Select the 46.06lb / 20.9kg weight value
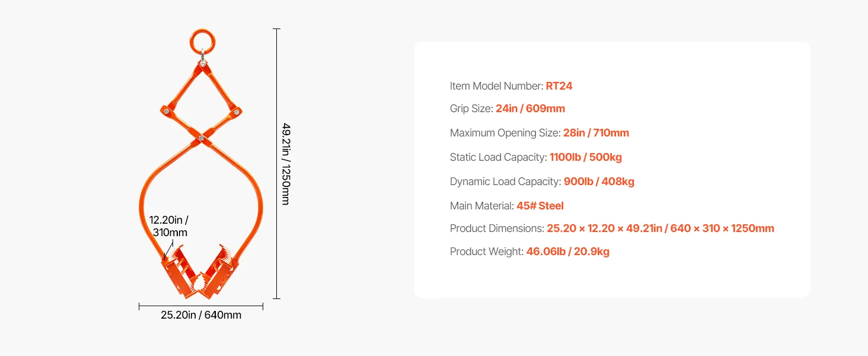The image size is (868, 356). click(567, 252)
